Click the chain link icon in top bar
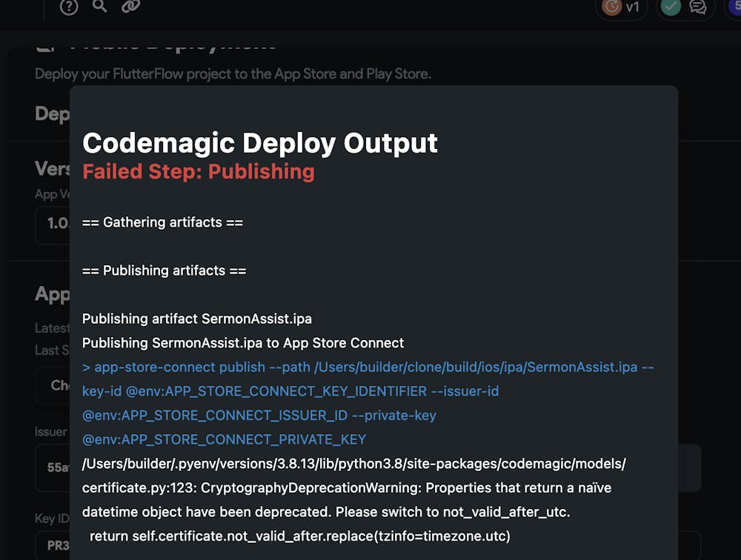 (130, 6)
